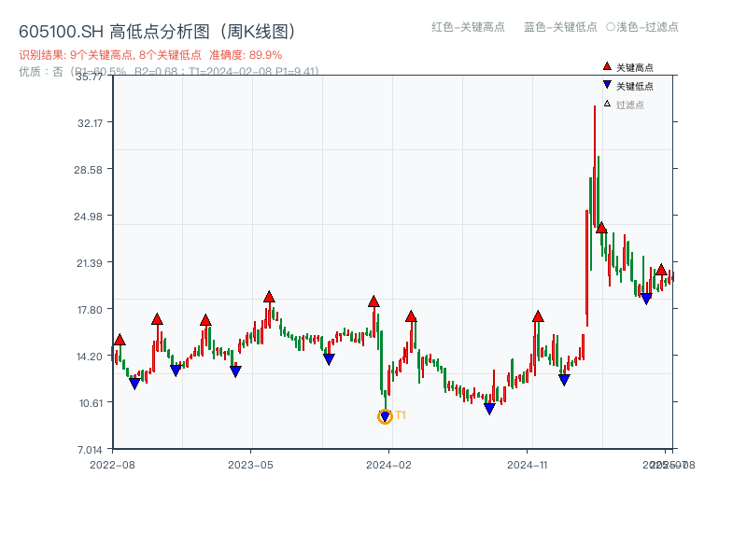Screen dimensions: 747x560
Task: Click the blue triangle marker below 2022-08 candles
Action: point(134,381)
